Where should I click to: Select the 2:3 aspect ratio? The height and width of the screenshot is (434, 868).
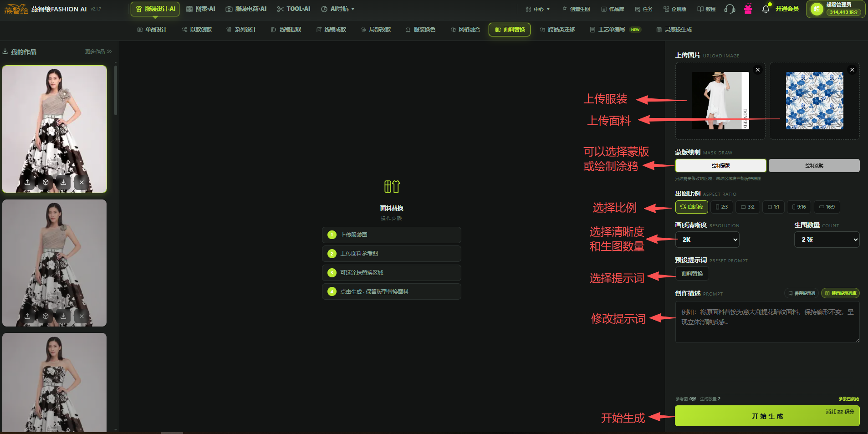point(721,207)
